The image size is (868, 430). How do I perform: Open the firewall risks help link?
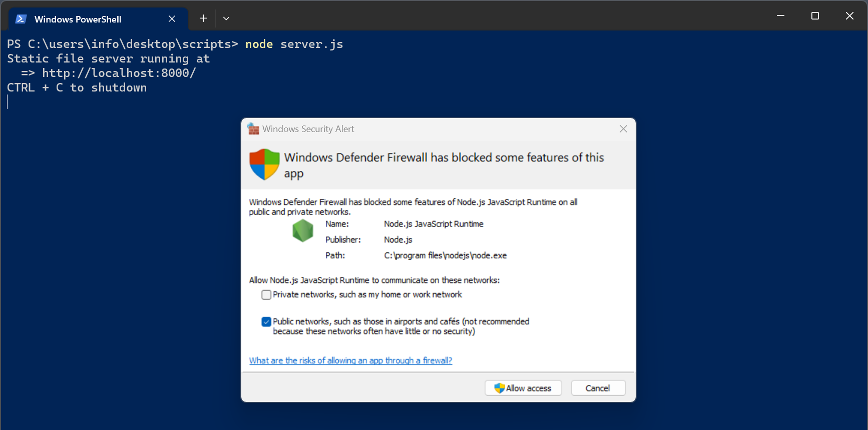(x=350, y=360)
